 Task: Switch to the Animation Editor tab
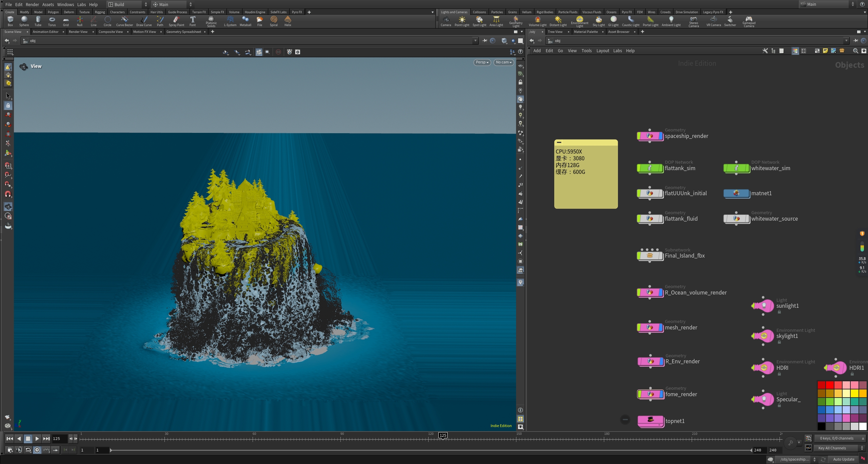point(45,32)
